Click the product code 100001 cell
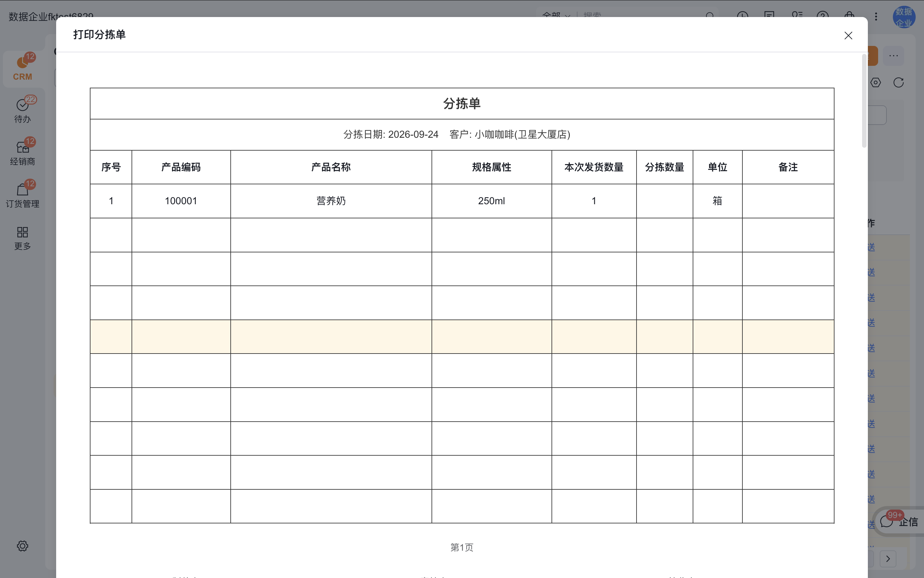924x578 pixels. coord(181,201)
